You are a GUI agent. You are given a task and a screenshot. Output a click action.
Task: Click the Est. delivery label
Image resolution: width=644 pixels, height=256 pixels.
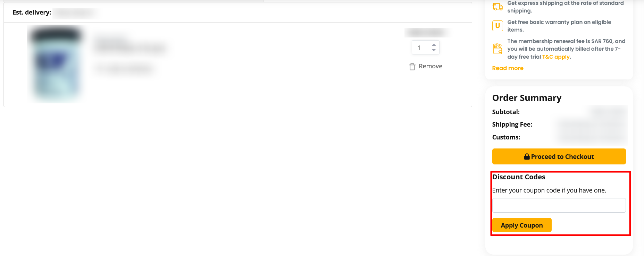(x=32, y=12)
